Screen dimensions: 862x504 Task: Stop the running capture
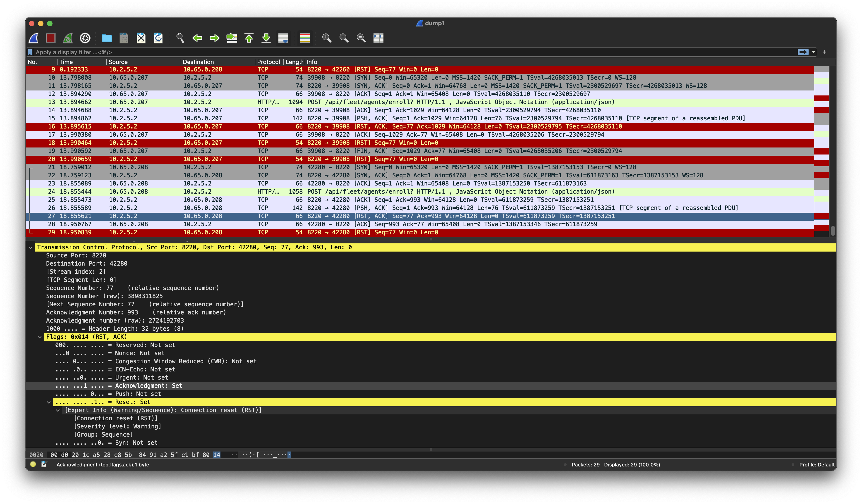(x=51, y=38)
